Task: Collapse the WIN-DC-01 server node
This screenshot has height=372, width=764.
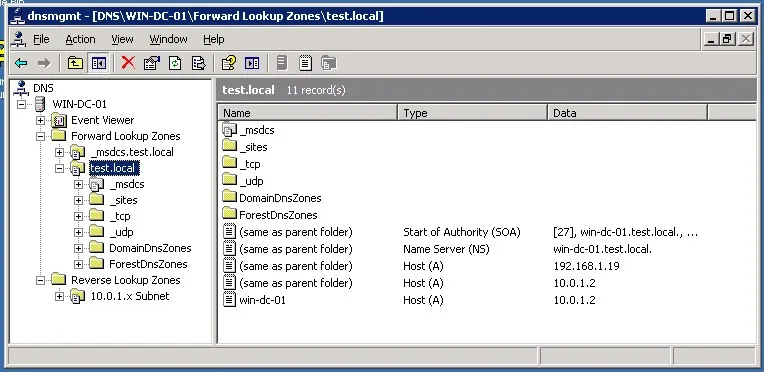Action: click(x=21, y=104)
